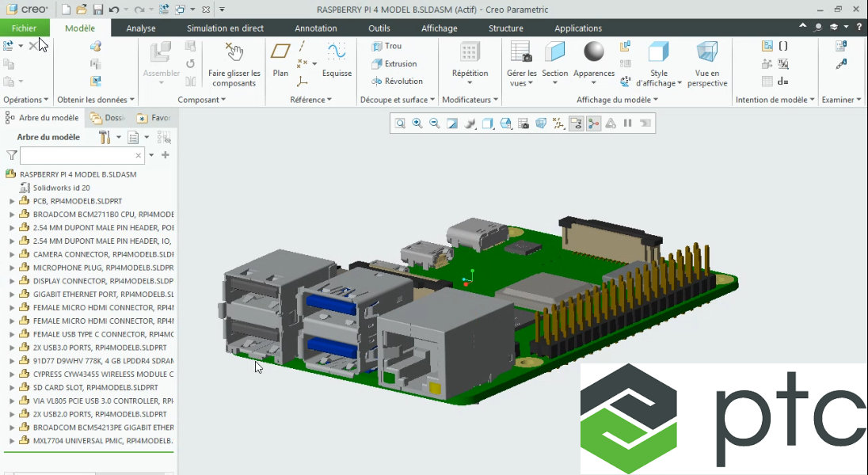Select the Solidworks id 20 tree item
Screen dimensions: 868x475
pos(61,188)
